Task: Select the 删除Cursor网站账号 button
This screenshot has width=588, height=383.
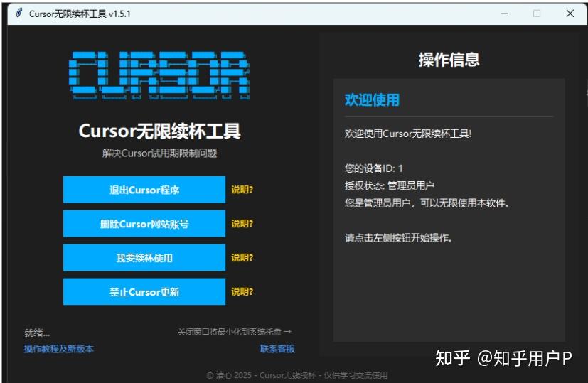Action: pos(144,224)
